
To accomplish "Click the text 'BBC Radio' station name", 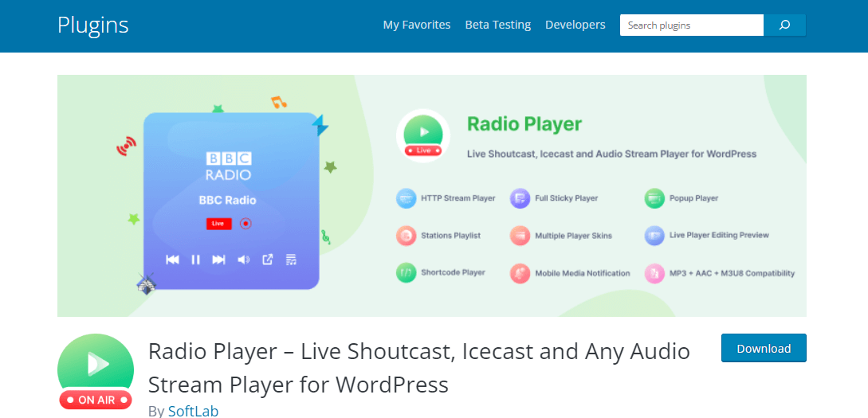I will (x=227, y=200).
